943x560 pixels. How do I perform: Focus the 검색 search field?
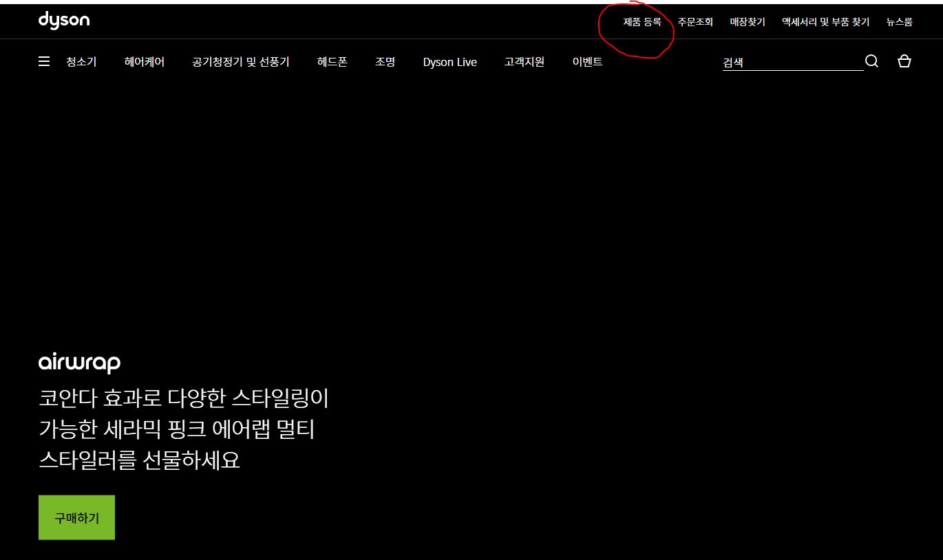point(793,62)
